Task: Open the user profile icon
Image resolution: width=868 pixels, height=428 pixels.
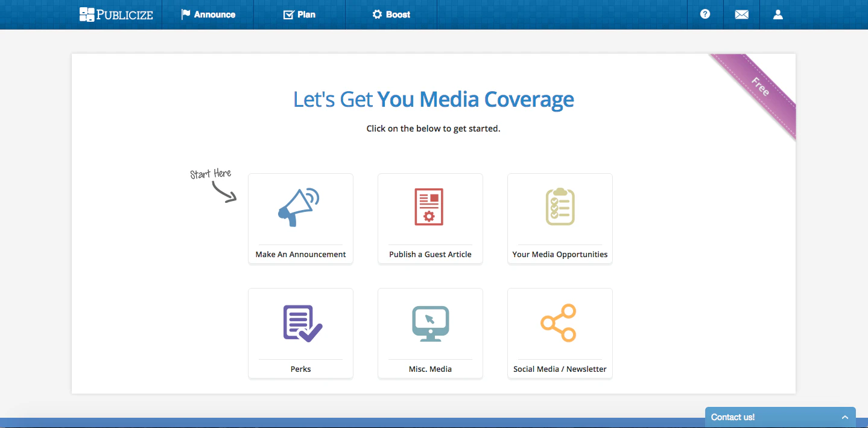Action: (x=778, y=14)
